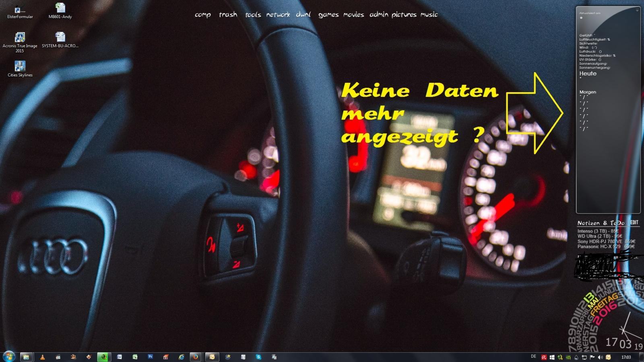
Task: Open the 'games' launcher link
Action: [x=328, y=15]
